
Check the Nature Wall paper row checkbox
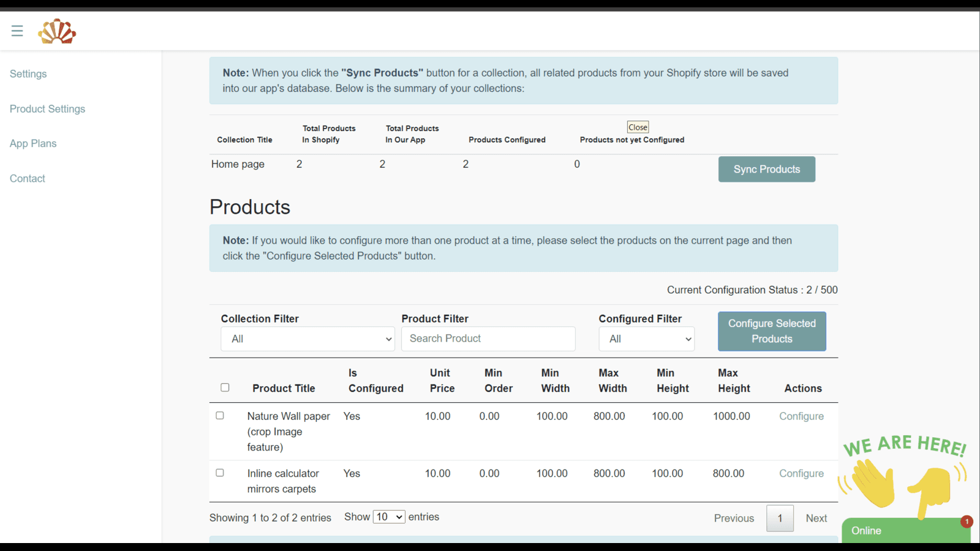coord(220,416)
